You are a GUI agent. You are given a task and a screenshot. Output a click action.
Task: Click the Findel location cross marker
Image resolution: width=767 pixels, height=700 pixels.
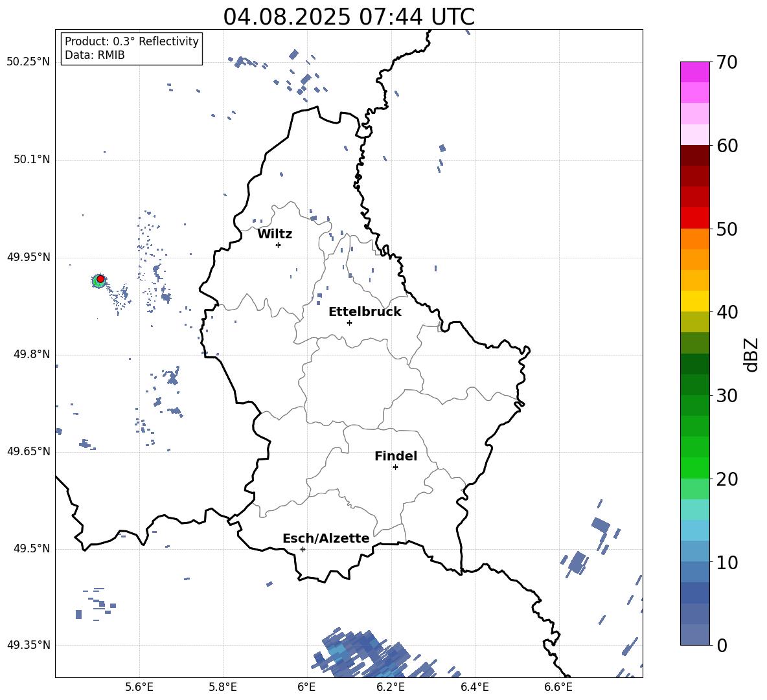coord(395,468)
